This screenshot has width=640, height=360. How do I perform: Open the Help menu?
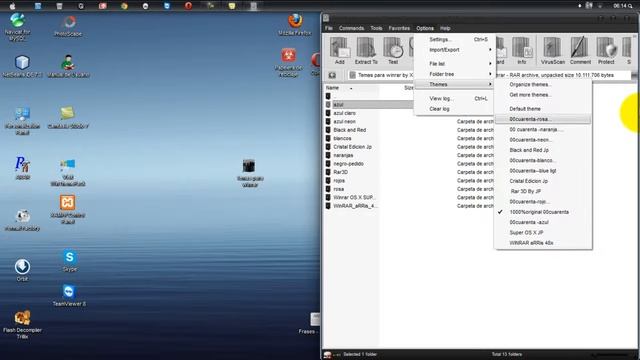point(445,28)
